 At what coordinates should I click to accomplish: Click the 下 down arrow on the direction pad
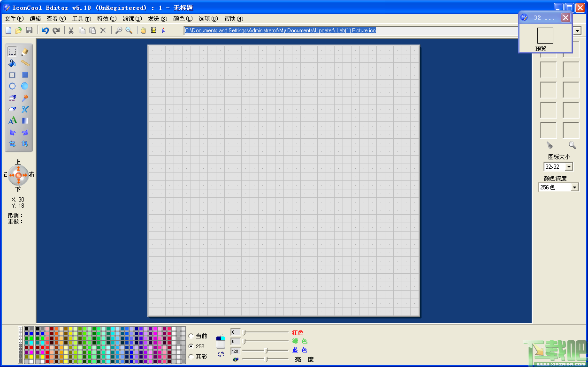point(18,182)
